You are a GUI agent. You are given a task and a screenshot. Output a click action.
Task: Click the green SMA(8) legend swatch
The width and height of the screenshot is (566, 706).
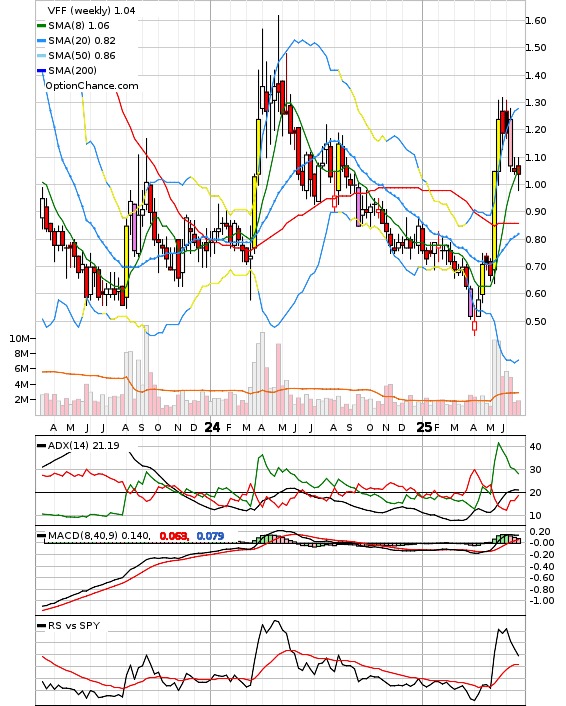click(x=41, y=26)
